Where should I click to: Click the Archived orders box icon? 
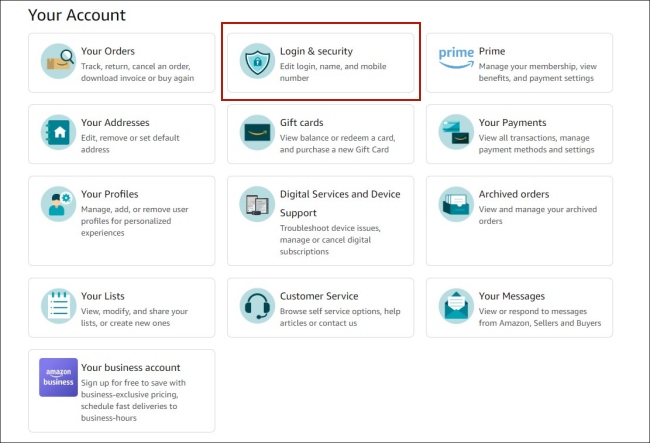[x=456, y=204]
